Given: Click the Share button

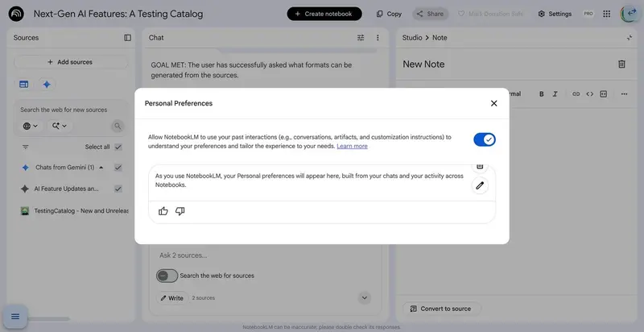Looking at the screenshot, I should (430, 14).
